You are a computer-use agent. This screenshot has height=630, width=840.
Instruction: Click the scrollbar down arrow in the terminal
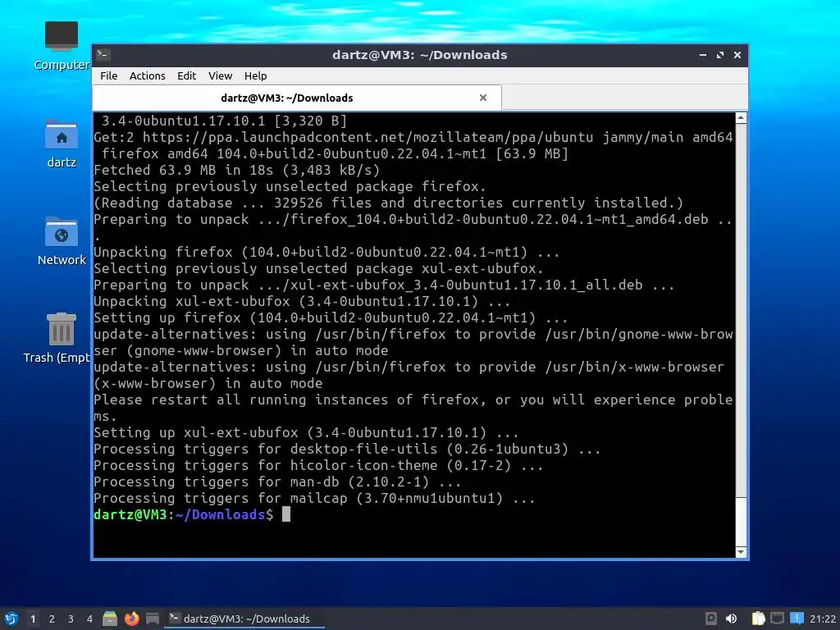pyautogui.click(x=741, y=552)
